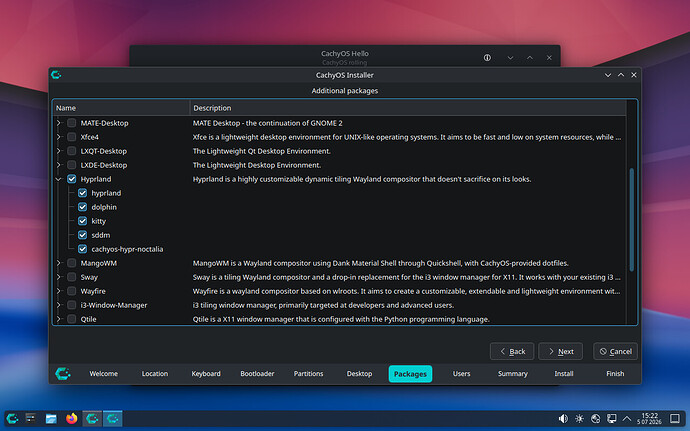Open the file manager taskbar icon
The height and width of the screenshot is (431, 690).
(51, 418)
